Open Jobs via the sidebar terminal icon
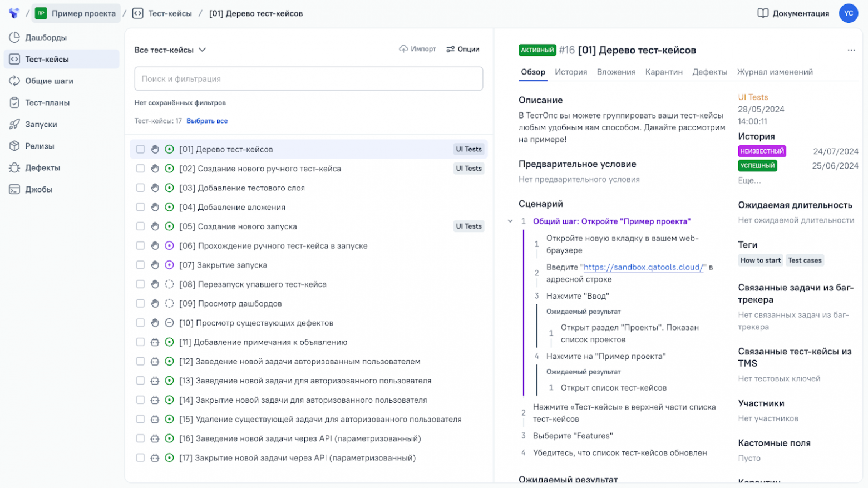This screenshot has height=488, width=868. 14,189
